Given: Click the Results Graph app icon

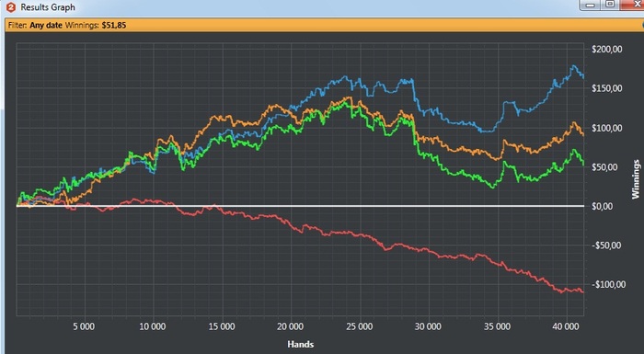Looking at the screenshot, I should click(x=11, y=7).
